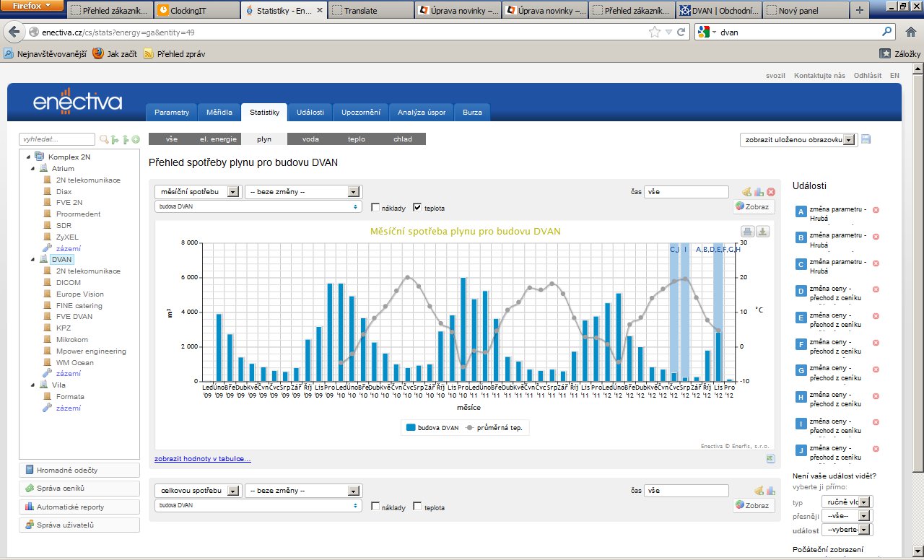Click the add chart icon in second panel
924x560 pixels.
pos(770,491)
